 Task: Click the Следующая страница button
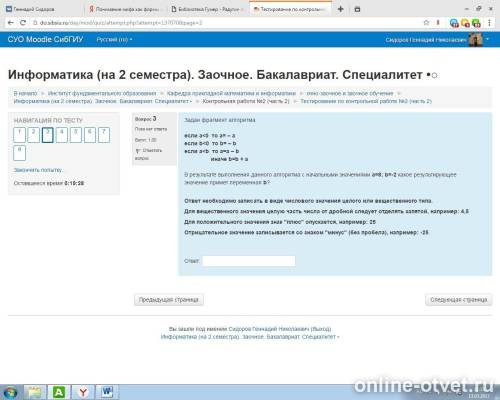(458, 300)
